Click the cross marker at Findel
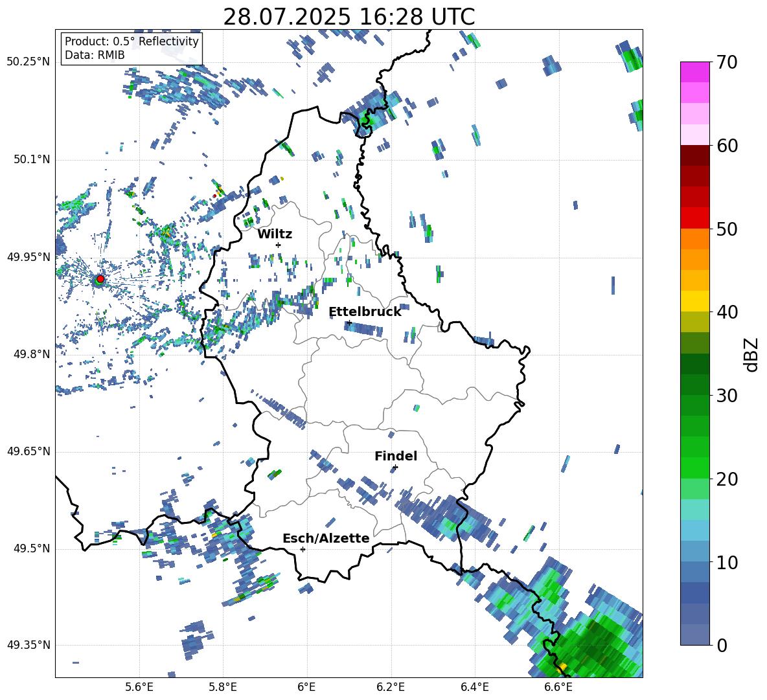This screenshot has width=767, height=700. pos(395,468)
